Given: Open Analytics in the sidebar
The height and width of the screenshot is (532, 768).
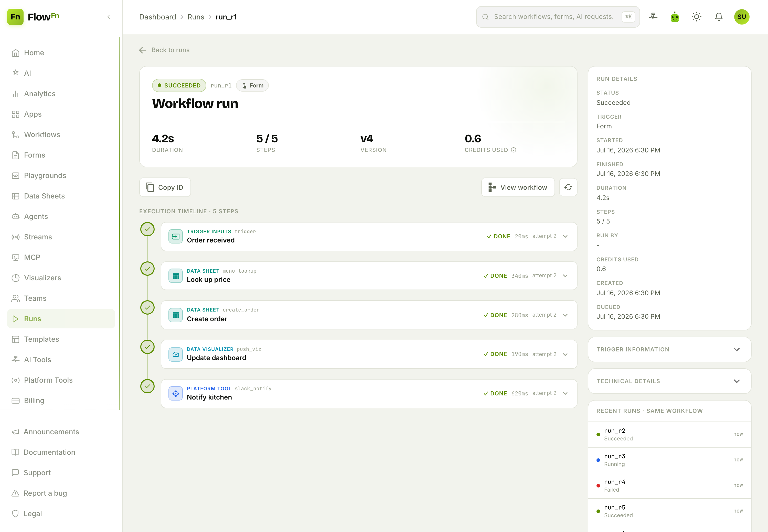Looking at the screenshot, I should pos(61,94).
